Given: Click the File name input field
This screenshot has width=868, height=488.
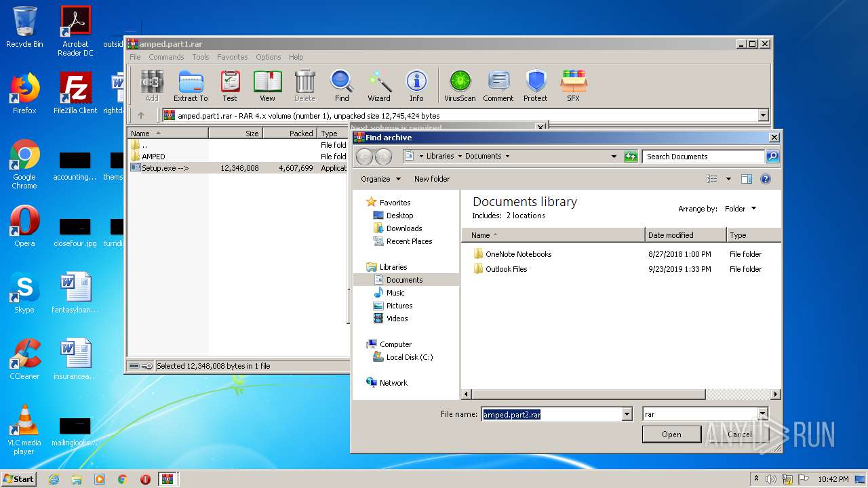Looking at the screenshot, I should tap(552, 414).
